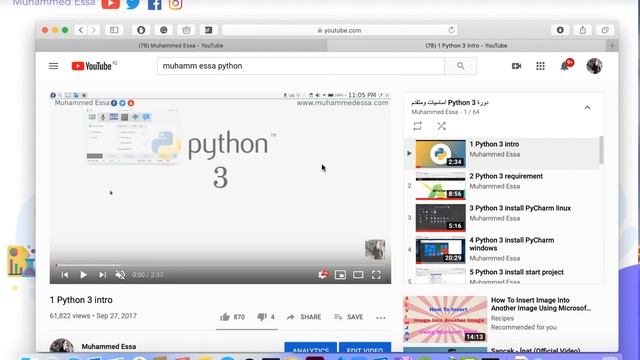Open the create video camera icon
The height and width of the screenshot is (360, 640).
click(x=516, y=66)
